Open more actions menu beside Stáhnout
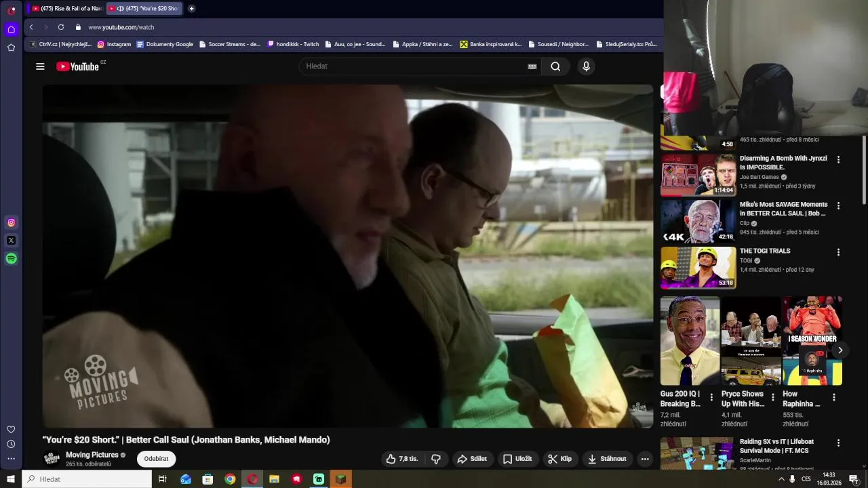The width and height of the screenshot is (868, 488). click(x=645, y=459)
